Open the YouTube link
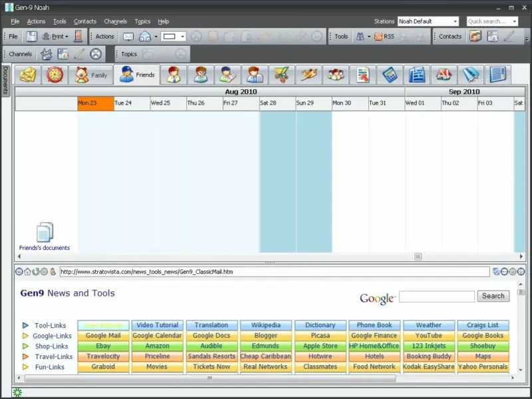 428,336
